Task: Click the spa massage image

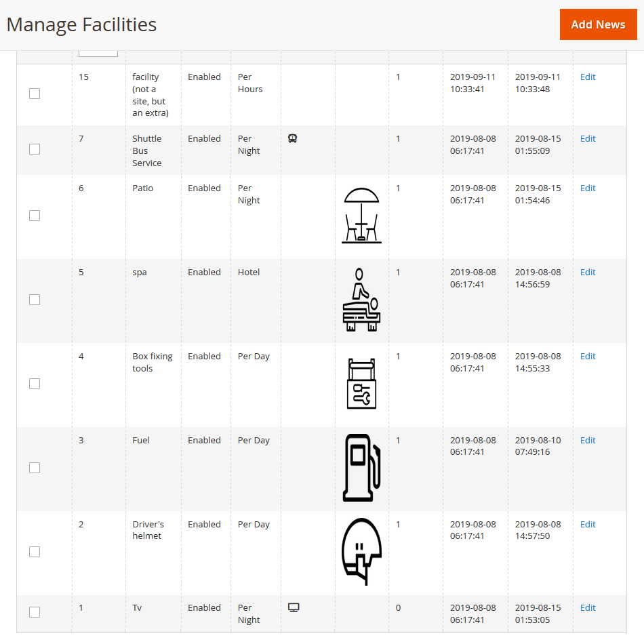Action: point(361,300)
